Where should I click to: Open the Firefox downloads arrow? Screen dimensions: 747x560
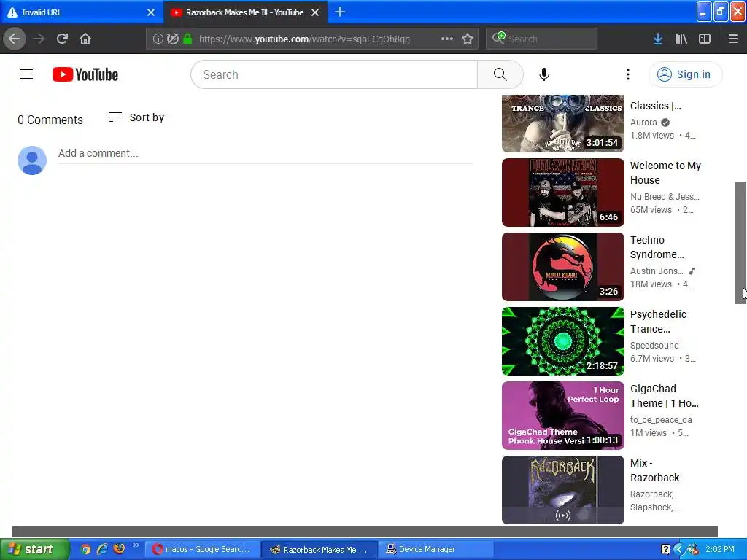[658, 39]
